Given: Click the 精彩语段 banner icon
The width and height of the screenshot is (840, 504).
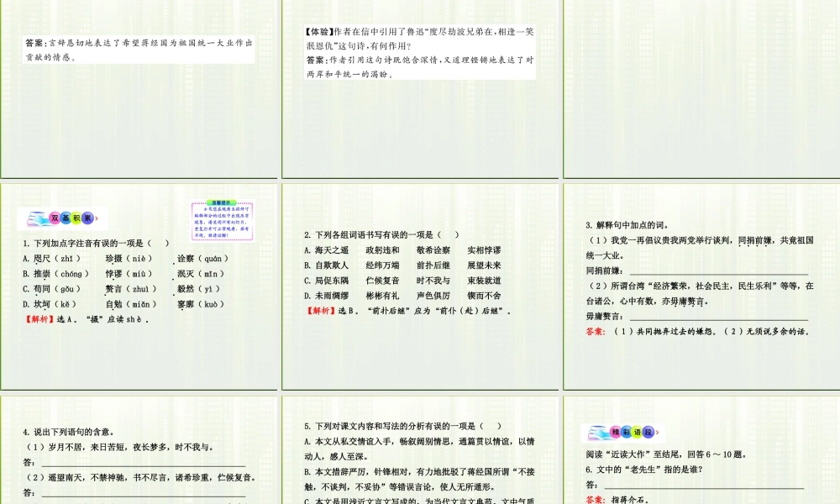Looking at the screenshot, I should [623, 433].
